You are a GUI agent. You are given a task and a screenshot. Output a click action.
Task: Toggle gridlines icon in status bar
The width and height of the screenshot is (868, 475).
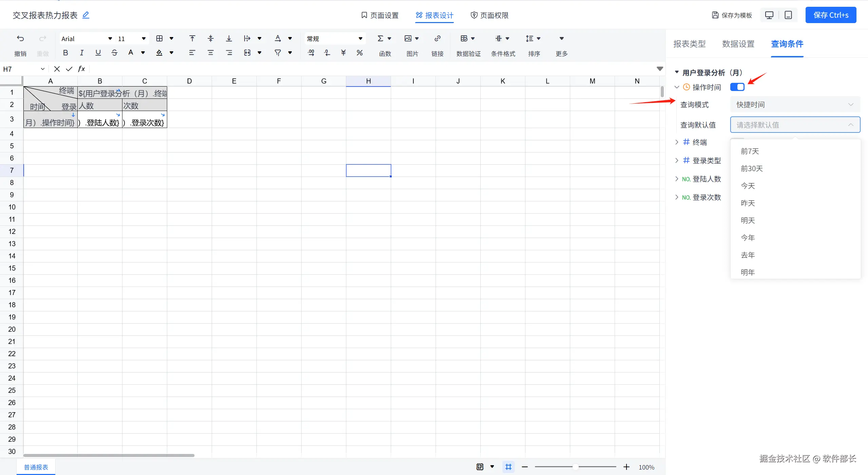pyautogui.click(x=508, y=467)
